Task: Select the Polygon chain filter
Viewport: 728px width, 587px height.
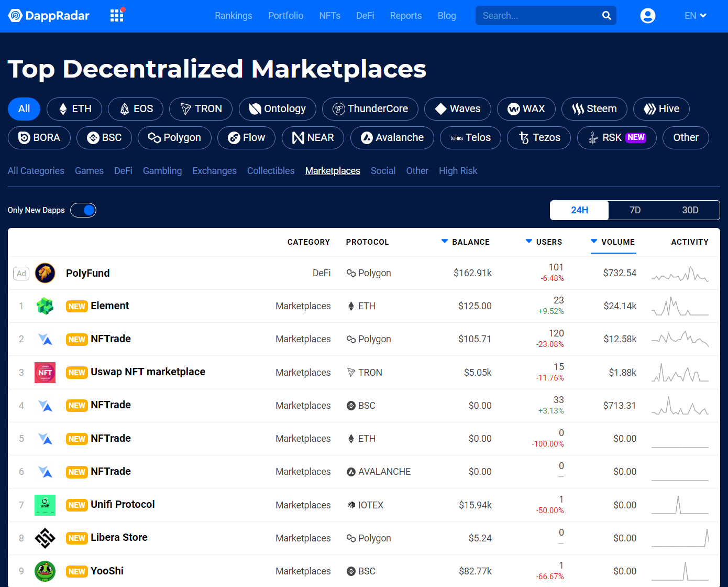Action: (x=174, y=137)
